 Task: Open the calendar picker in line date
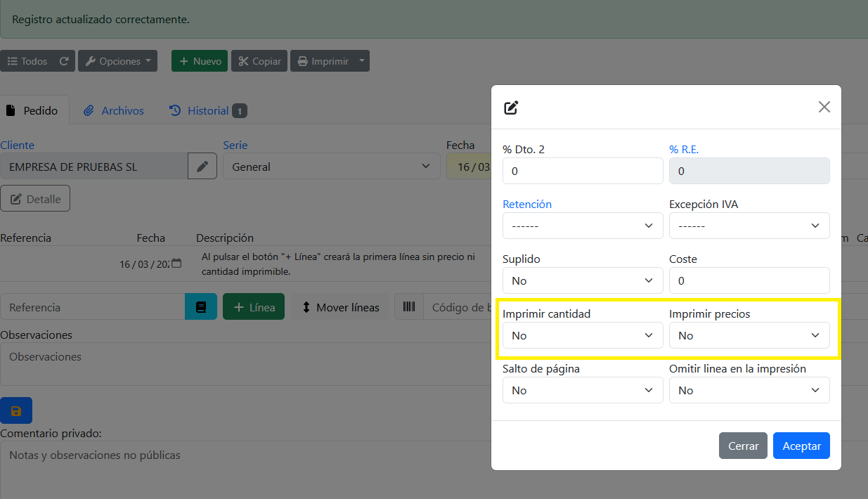pyautogui.click(x=176, y=264)
